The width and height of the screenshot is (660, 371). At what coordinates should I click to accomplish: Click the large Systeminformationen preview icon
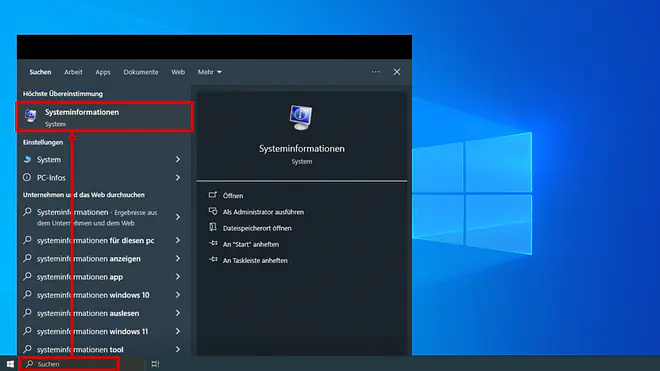pyautogui.click(x=301, y=117)
